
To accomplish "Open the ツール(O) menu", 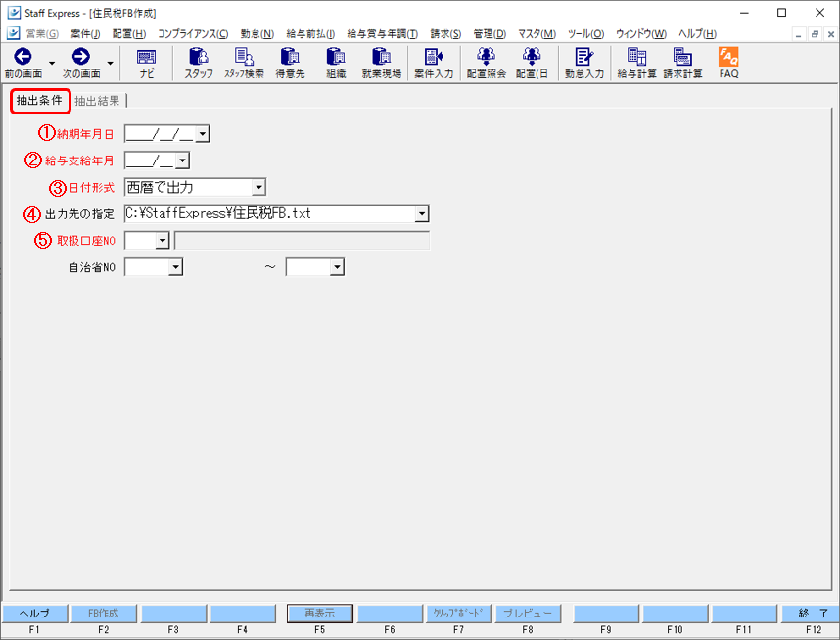I will [585, 34].
